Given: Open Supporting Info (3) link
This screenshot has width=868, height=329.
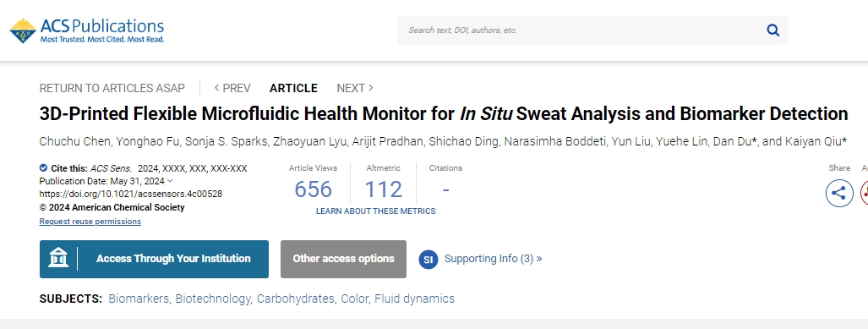Looking at the screenshot, I should 494,259.
